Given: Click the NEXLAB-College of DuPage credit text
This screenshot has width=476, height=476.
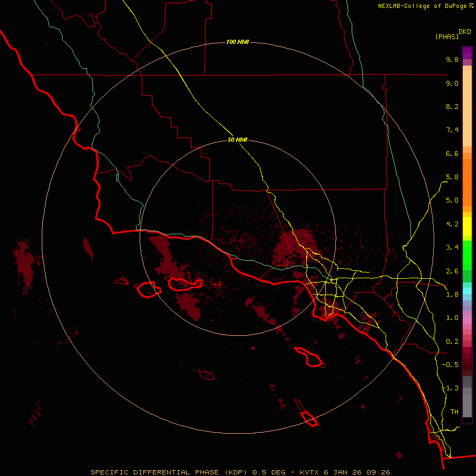Looking at the screenshot, I should tap(423, 6).
